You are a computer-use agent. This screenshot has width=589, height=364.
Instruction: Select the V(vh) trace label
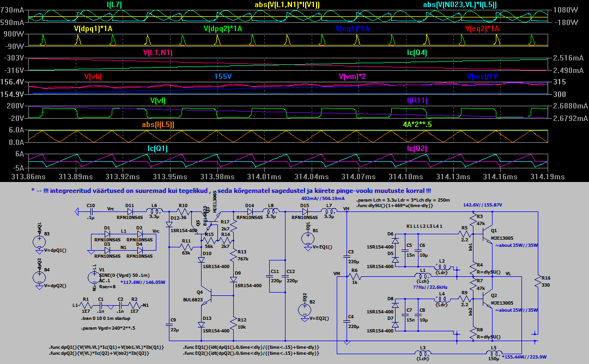click(93, 77)
